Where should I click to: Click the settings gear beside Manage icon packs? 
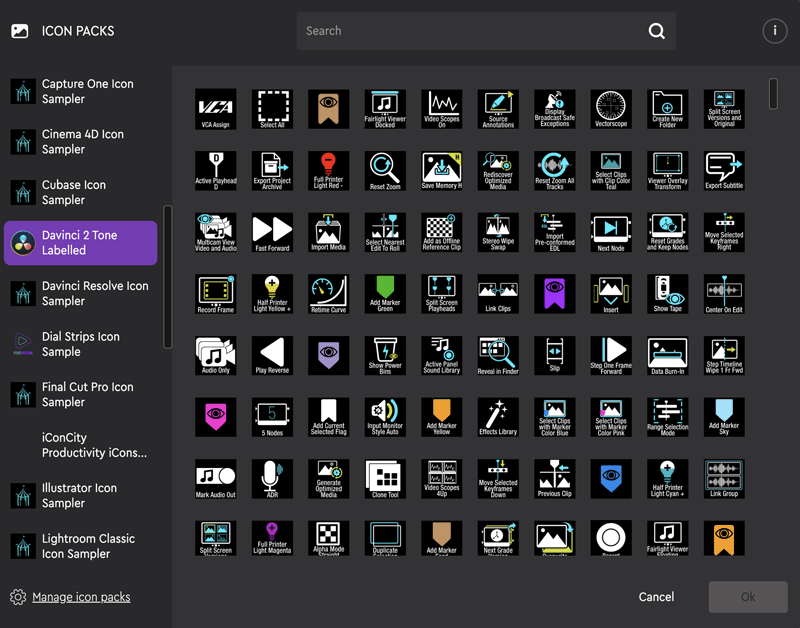18,597
